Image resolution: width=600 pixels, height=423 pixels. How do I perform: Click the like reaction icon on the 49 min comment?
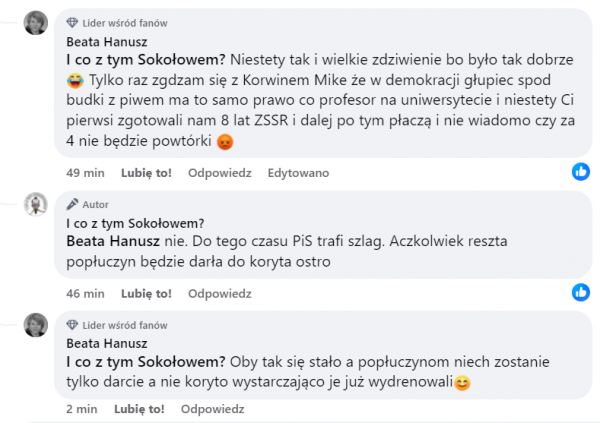[580, 172]
